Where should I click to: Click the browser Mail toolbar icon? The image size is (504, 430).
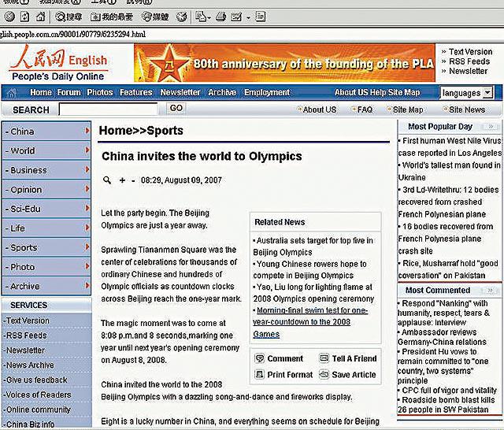pyautogui.click(x=202, y=17)
